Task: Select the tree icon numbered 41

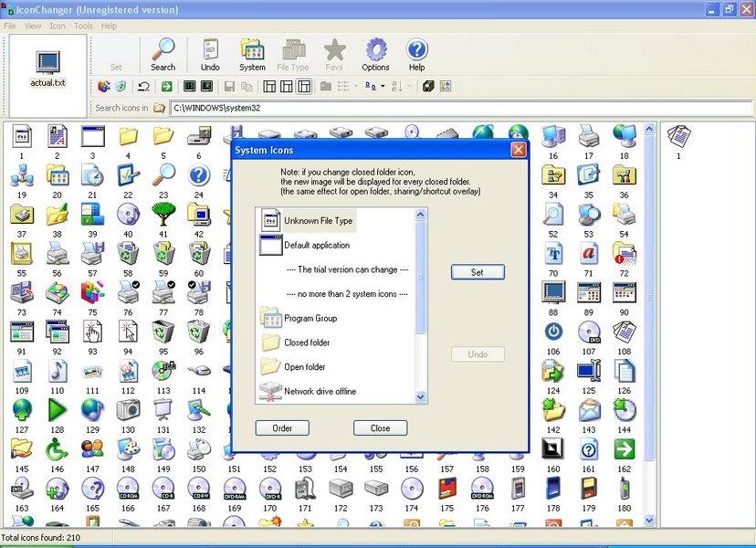Action: (x=163, y=214)
